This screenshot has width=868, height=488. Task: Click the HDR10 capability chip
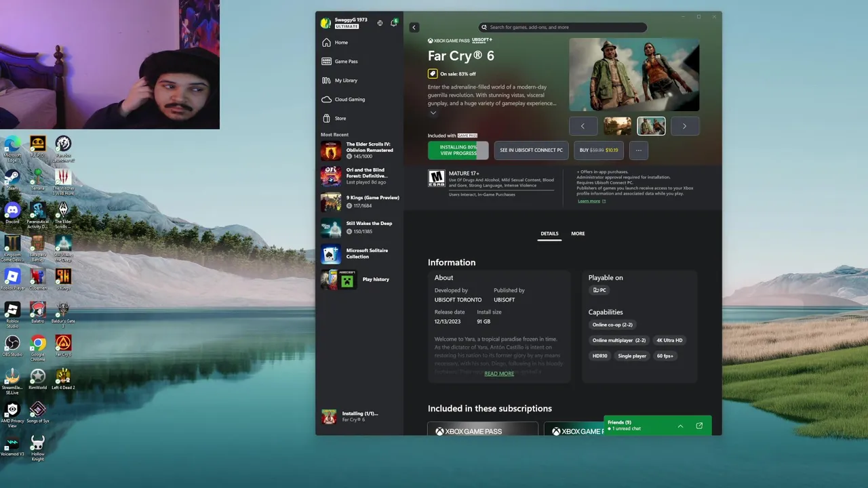600,356
